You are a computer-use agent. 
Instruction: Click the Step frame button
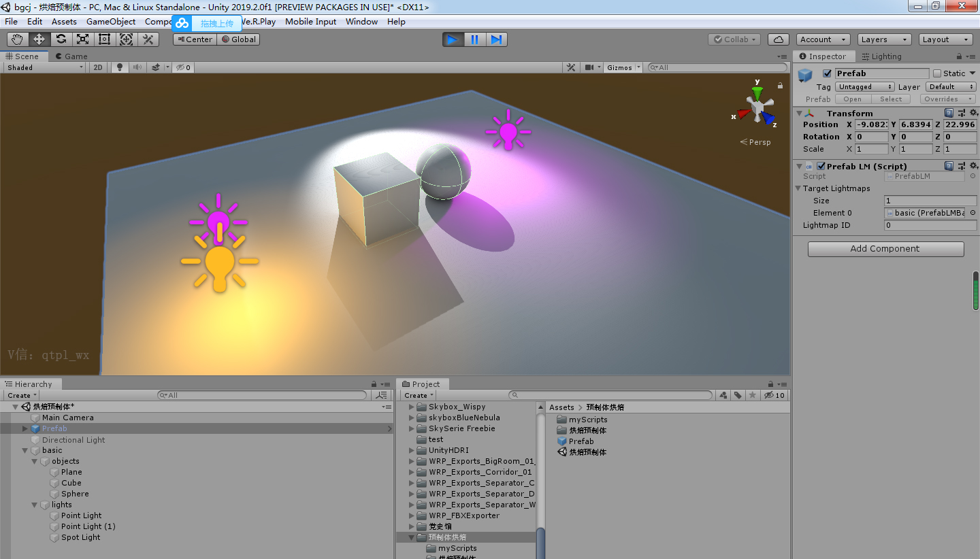(x=496, y=39)
